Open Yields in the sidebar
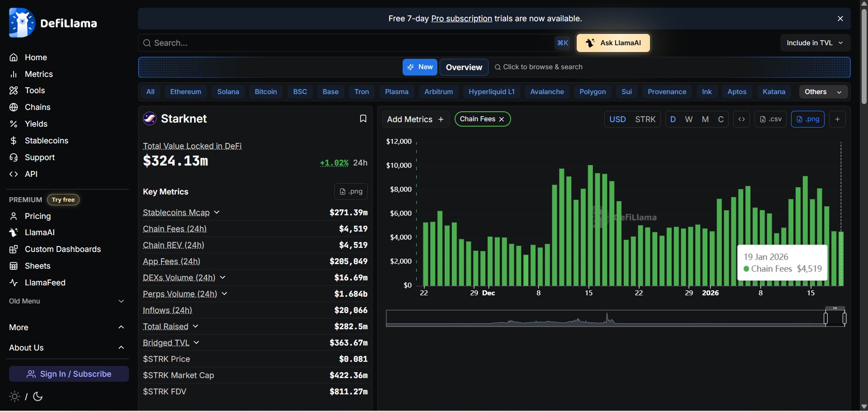This screenshot has height=412, width=868. (x=36, y=124)
